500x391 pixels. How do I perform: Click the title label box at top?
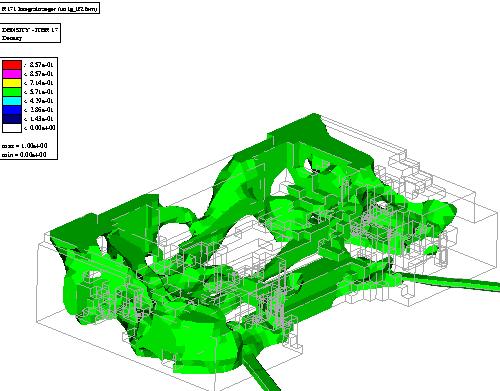coord(50,9)
